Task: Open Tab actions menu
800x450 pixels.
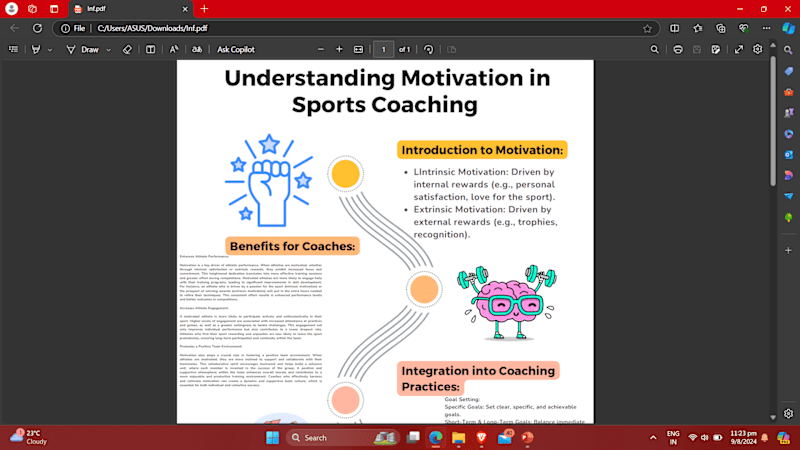Action: pos(54,9)
